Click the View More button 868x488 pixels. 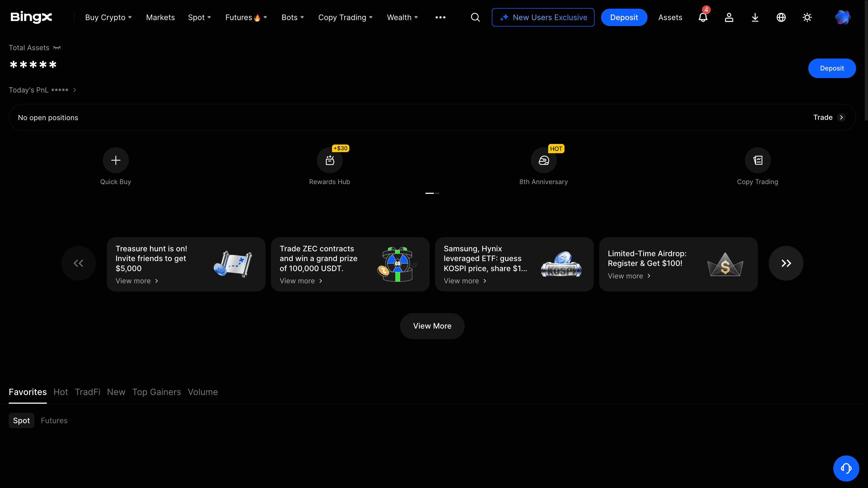(x=432, y=326)
